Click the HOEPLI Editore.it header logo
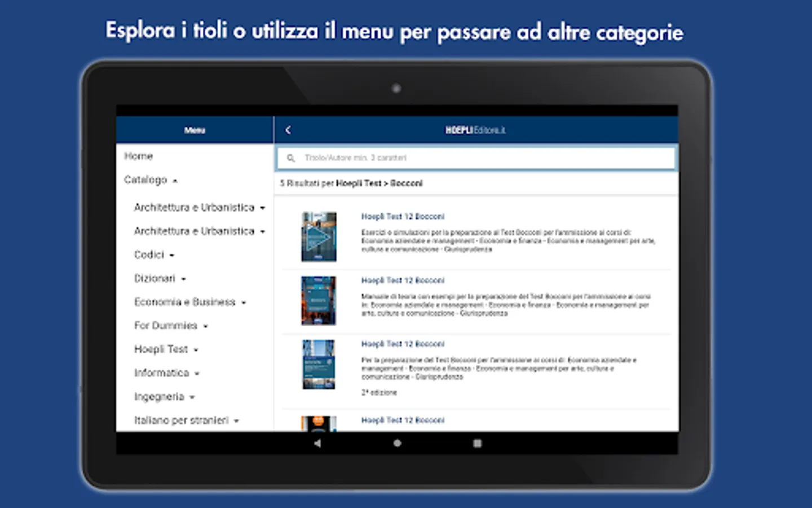This screenshot has height=508, width=812. coord(475,130)
